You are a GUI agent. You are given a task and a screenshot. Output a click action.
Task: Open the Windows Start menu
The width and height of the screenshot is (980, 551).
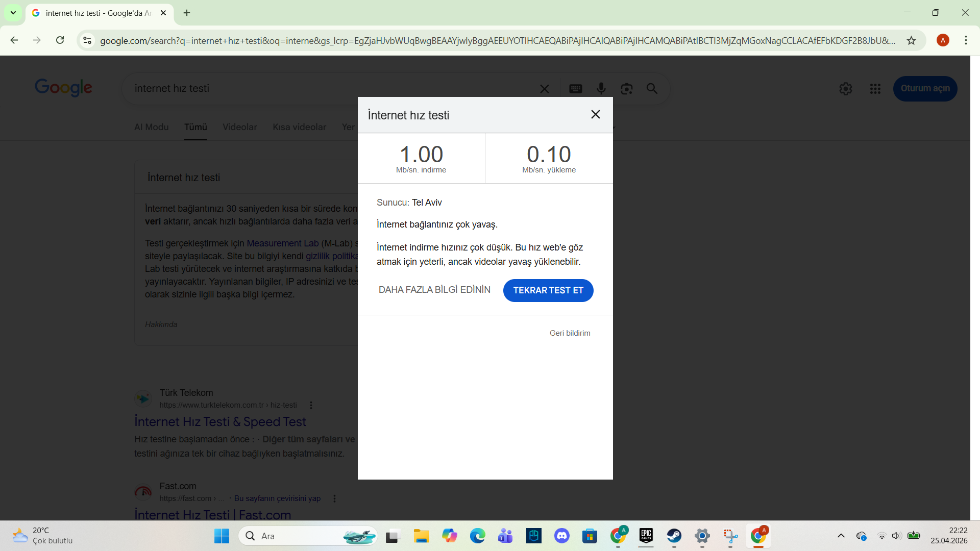[x=222, y=536]
